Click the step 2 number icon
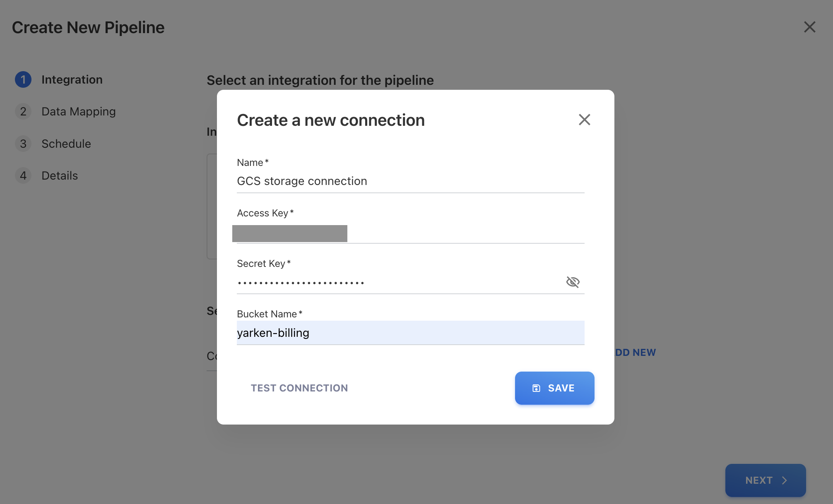This screenshot has height=504, width=833. pos(23,112)
